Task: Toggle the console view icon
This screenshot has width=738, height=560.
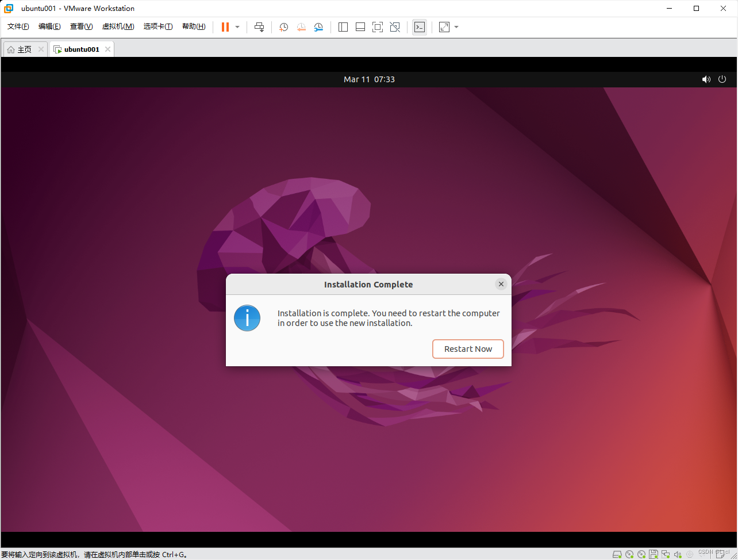Action: (x=420, y=27)
